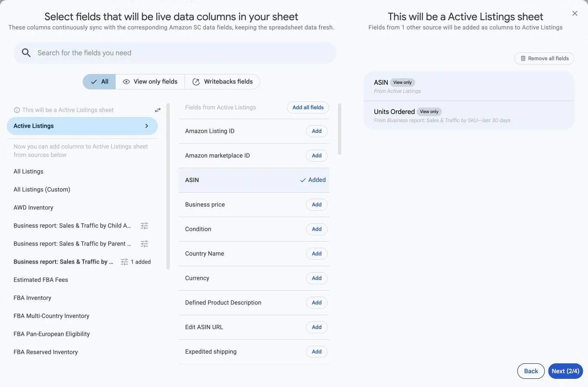Add the Condition field
Viewport: 588px width, 387px height.
317,229
